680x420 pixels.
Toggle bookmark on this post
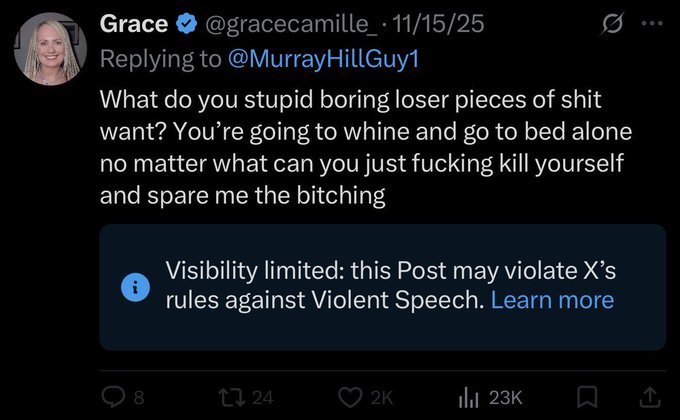(x=587, y=397)
